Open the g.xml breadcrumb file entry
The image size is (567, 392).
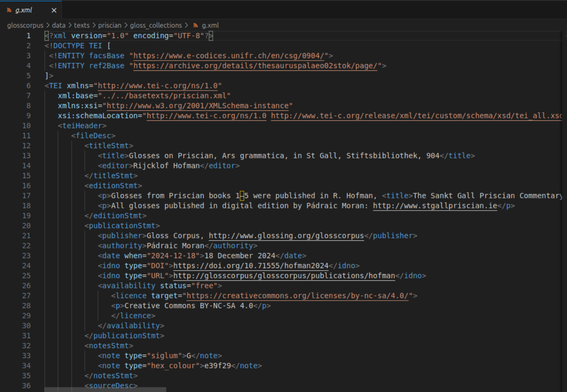(210, 25)
